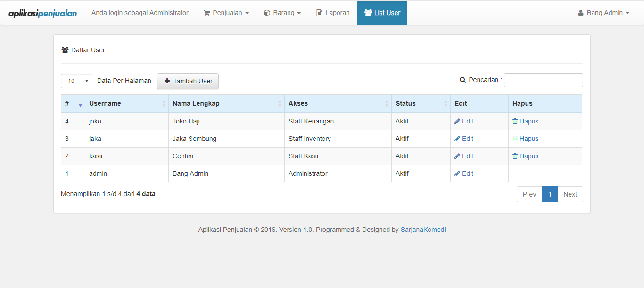Open the rows per page dropdown
This screenshot has width=644, height=288.
tap(76, 81)
